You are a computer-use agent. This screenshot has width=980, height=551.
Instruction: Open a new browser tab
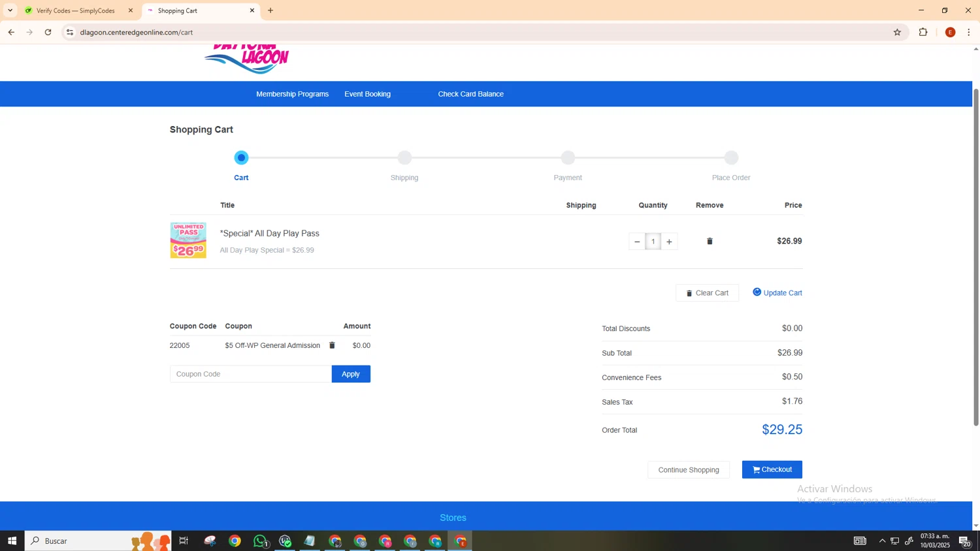(x=270, y=10)
